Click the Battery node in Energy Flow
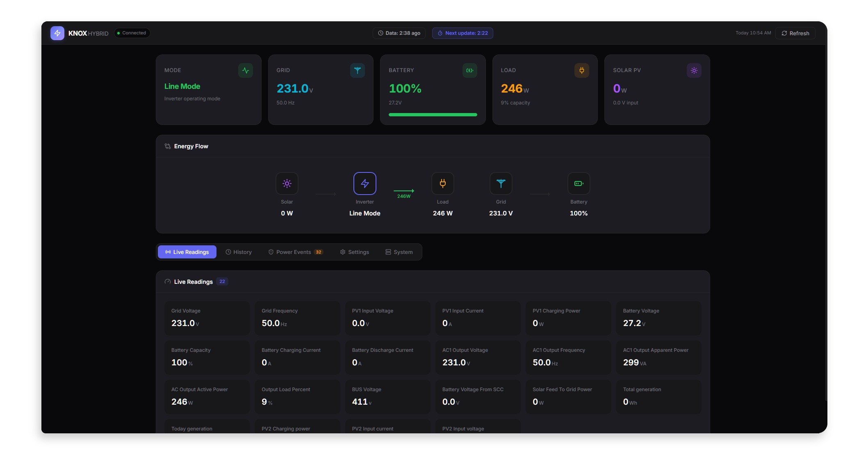The height and width of the screenshot is (453, 868). 579,183
